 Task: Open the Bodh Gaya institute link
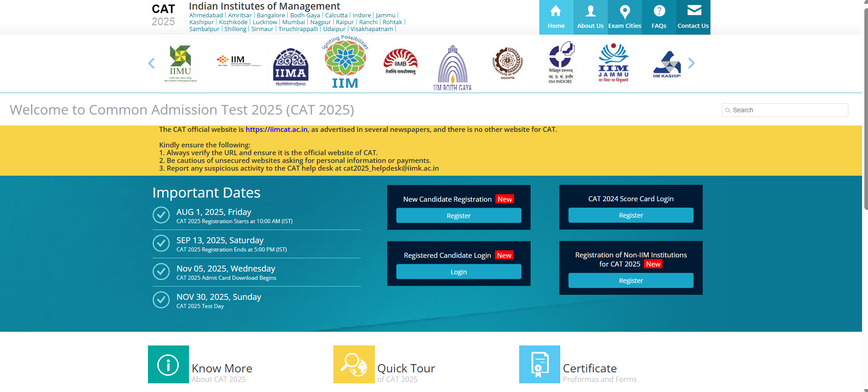tap(305, 16)
